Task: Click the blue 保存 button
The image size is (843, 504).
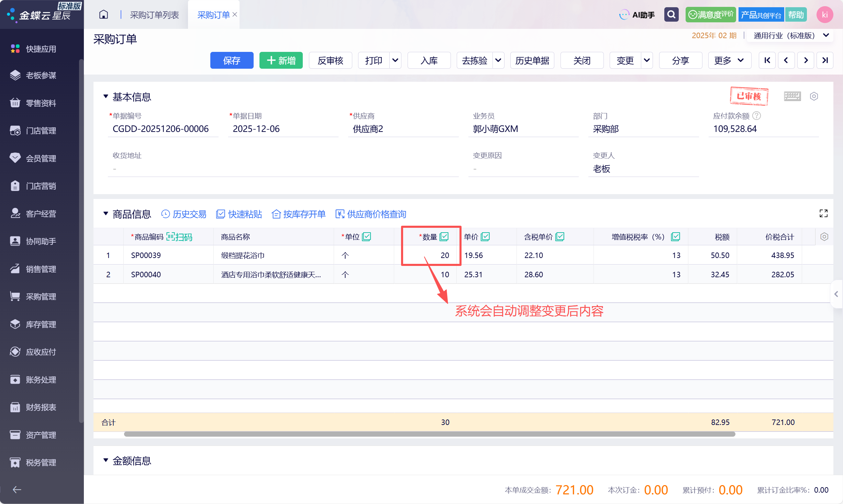Action: point(232,60)
